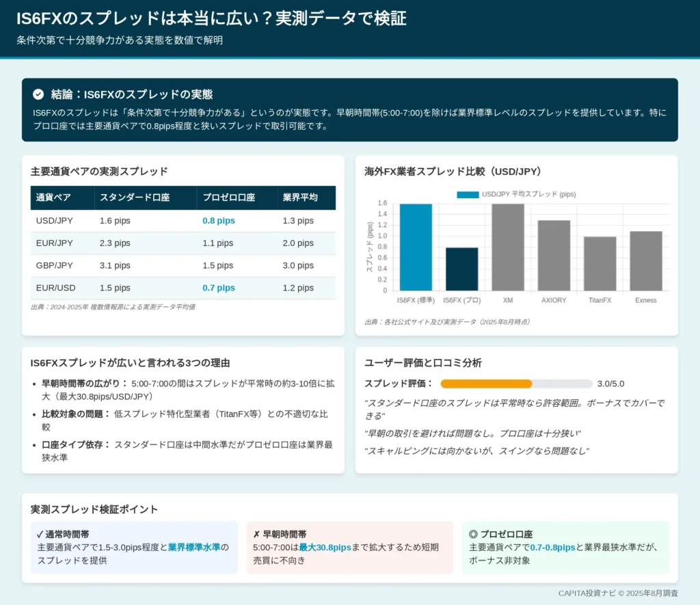This screenshot has width=700, height=605.
Task: Click the 口座タイプ依存 bullet label
Action: [x=75, y=445]
